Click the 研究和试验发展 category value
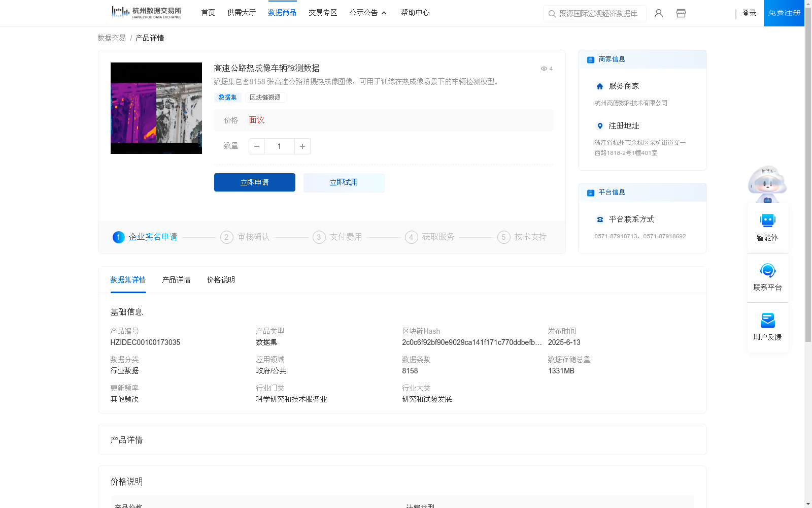Image resolution: width=812 pixels, height=508 pixels. 427,399
